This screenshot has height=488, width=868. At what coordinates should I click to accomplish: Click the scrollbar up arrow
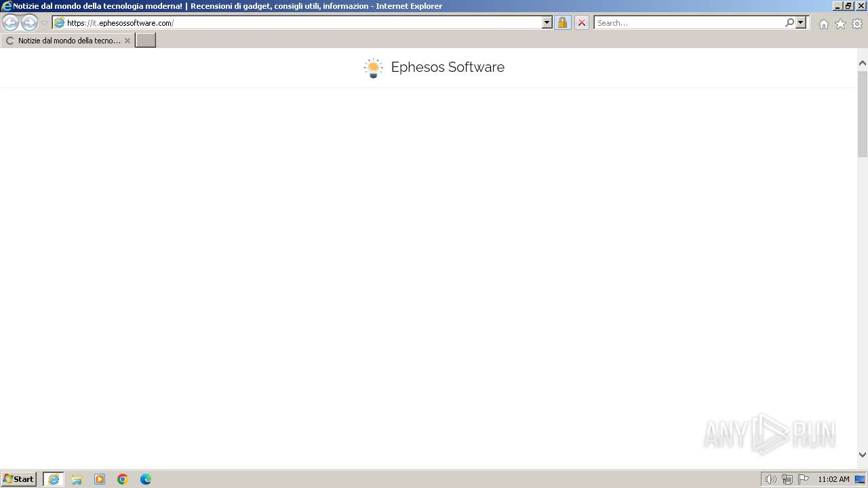(x=863, y=64)
